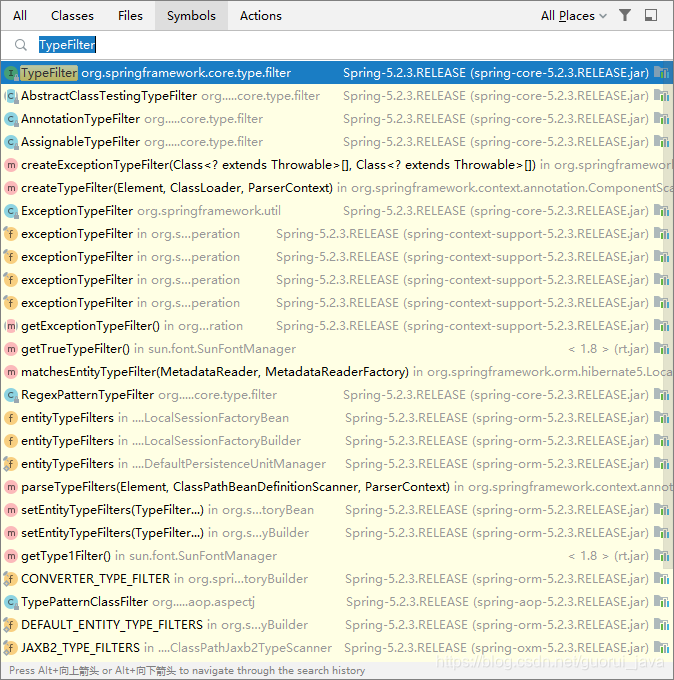
Task: Select parseTypeFilters method result
Action: 337,487
